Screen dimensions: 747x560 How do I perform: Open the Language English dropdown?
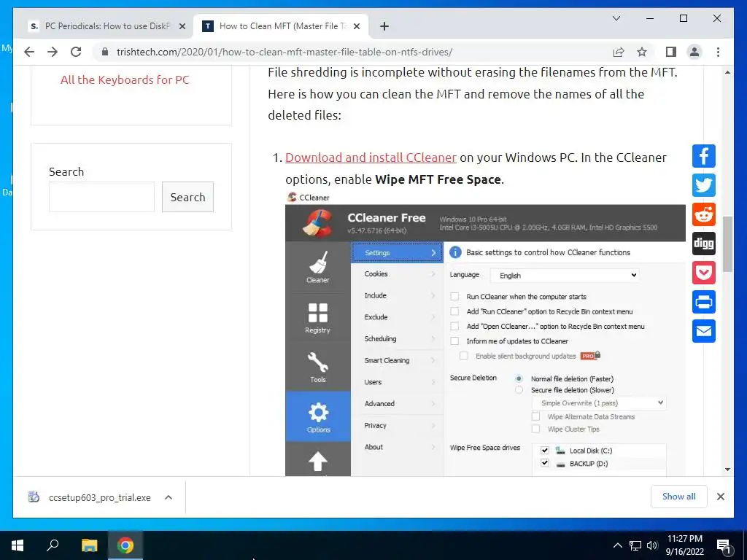click(565, 275)
